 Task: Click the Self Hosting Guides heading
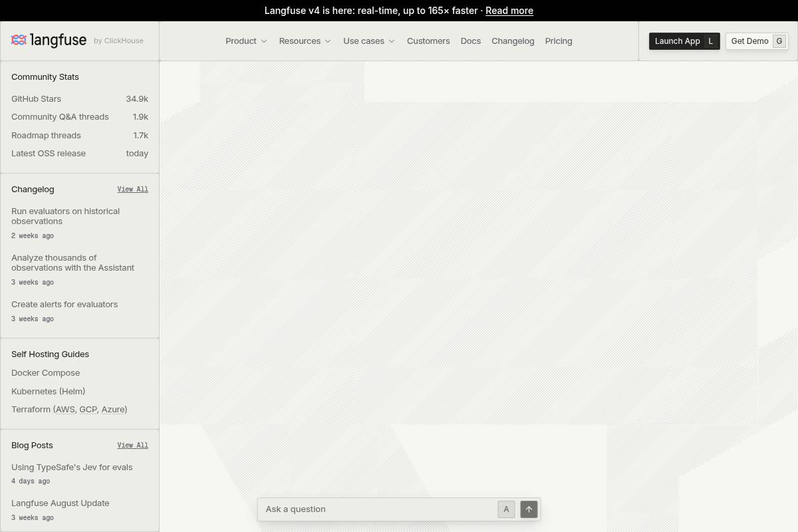pyautogui.click(x=50, y=354)
